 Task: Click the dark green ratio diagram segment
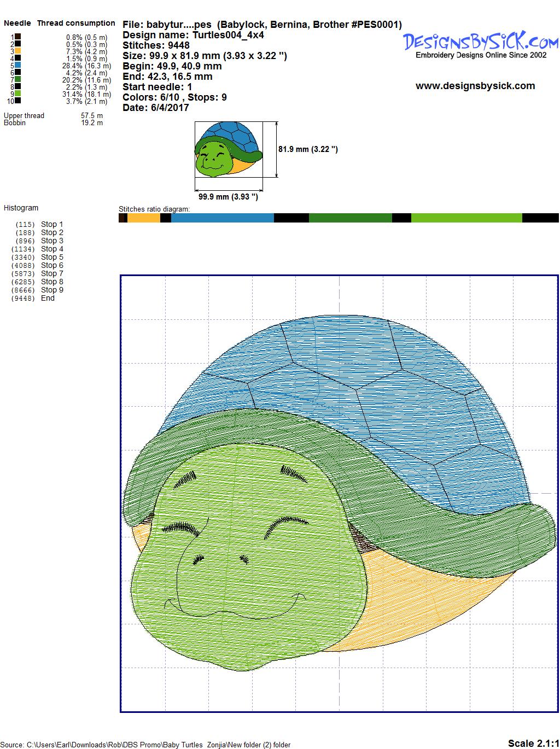[x=350, y=218]
